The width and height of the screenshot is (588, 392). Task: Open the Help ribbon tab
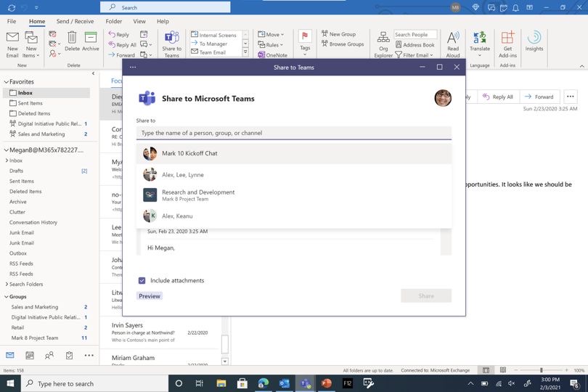click(163, 21)
